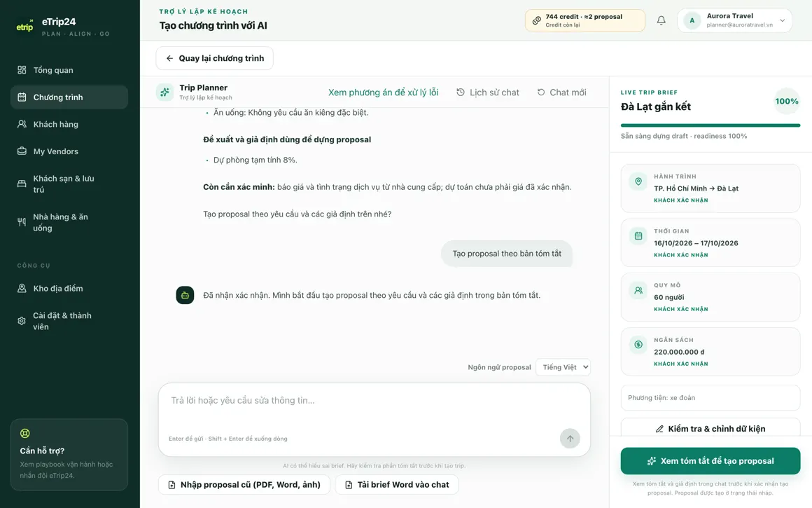
Task: Click Phương tiện: xe đoàn field
Action: click(x=710, y=397)
